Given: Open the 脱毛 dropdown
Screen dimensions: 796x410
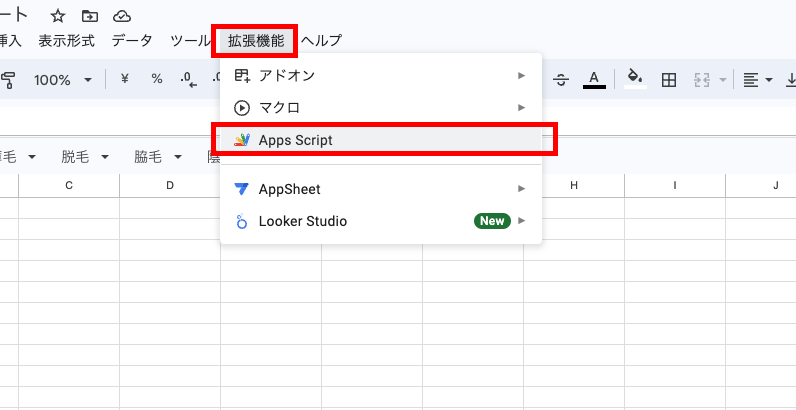Looking at the screenshot, I should tap(85, 157).
